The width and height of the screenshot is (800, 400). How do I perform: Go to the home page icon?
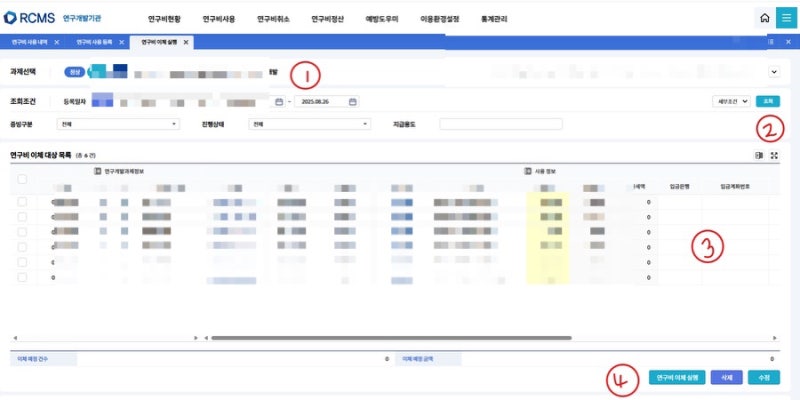click(764, 18)
